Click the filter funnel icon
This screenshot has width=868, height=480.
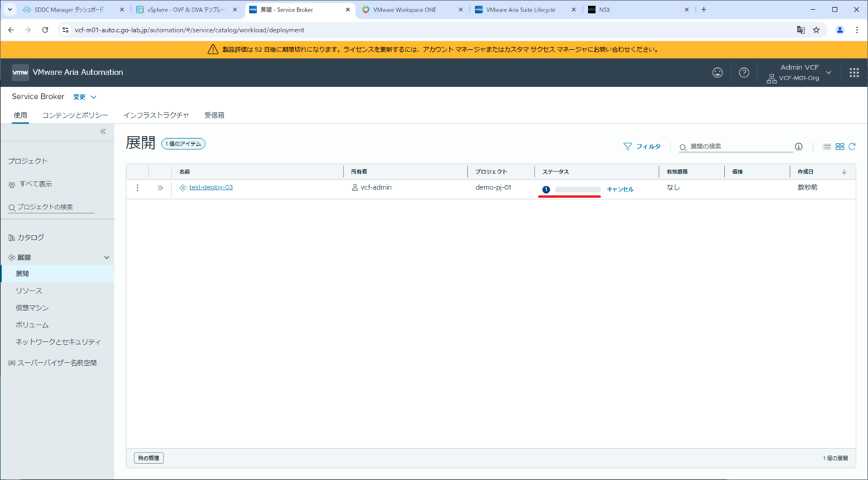pos(628,146)
